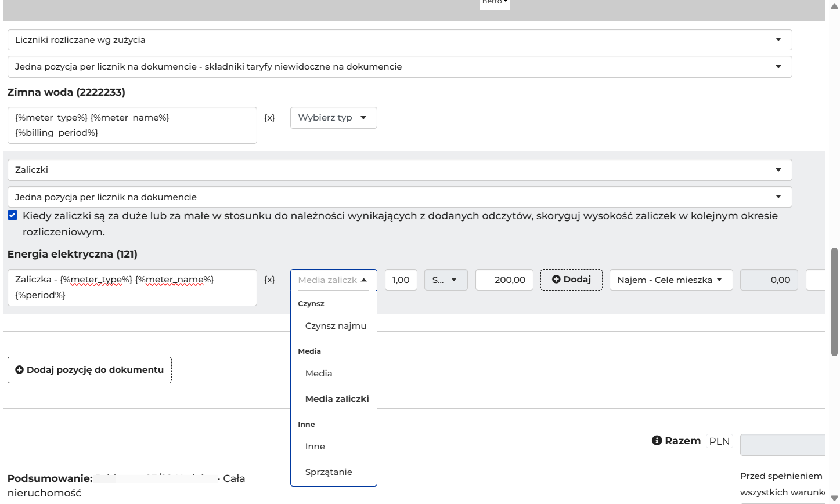This screenshot has height=504, width=840.
Task: Open the Najem - Cele mieszka dropdown
Action: 671,280
